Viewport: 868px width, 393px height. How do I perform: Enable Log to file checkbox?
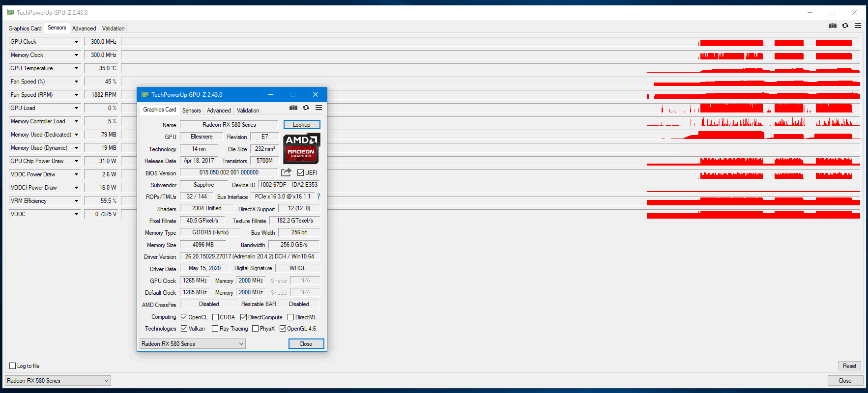(x=13, y=366)
